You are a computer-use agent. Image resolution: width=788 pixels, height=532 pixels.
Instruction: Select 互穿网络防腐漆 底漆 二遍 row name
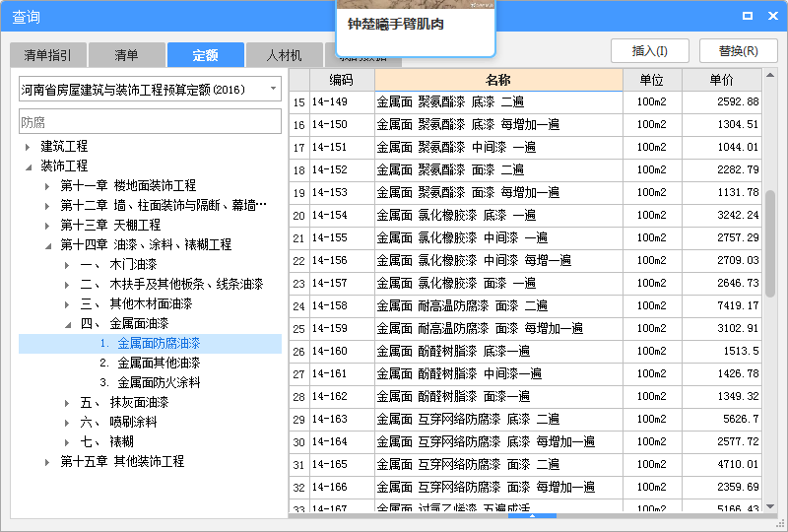tap(468, 419)
